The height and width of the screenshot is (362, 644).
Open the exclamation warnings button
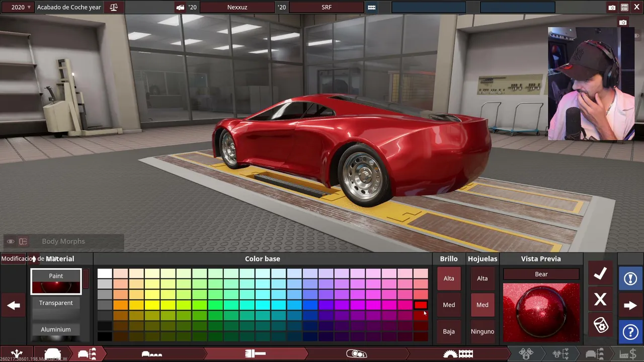click(x=630, y=278)
